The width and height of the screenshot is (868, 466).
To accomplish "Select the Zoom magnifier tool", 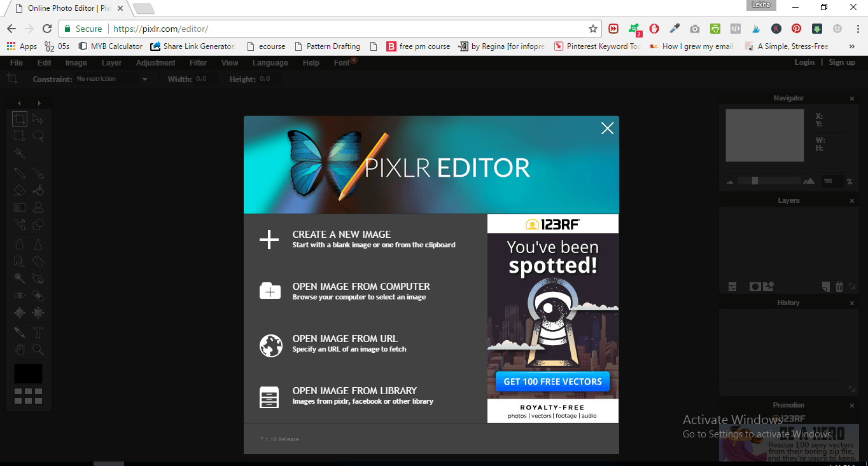I will pos(38,349).
